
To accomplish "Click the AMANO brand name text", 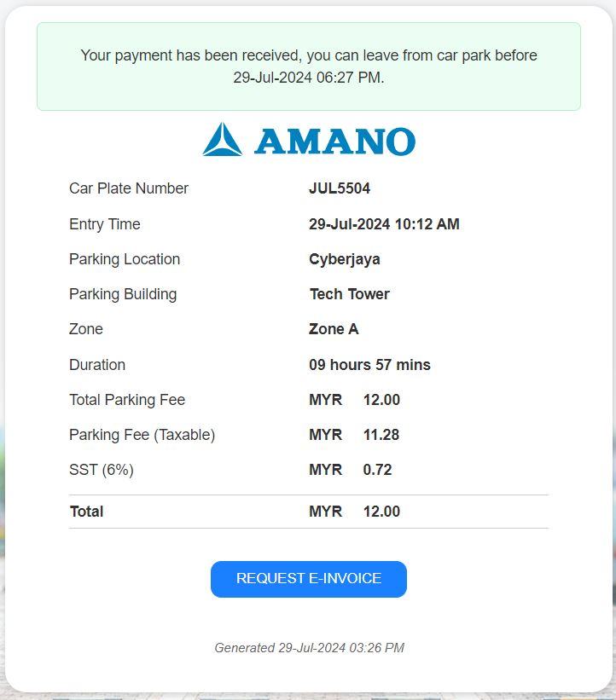I will pyautogui.click(x=334, y=142).
